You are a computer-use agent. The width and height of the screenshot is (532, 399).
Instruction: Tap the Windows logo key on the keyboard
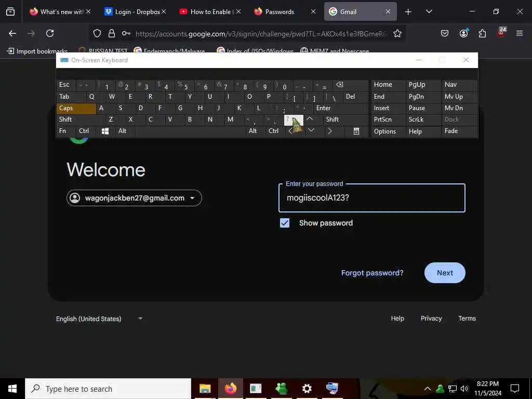[105, 131]
